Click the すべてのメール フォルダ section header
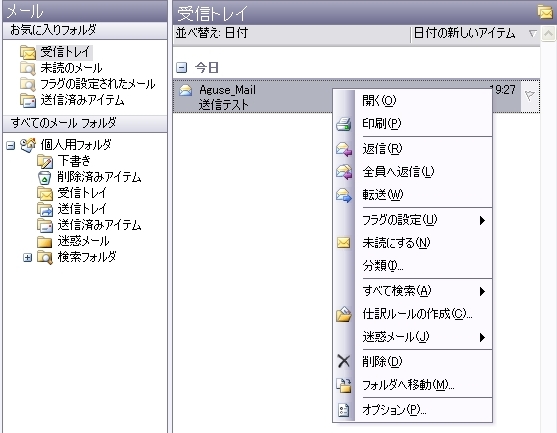Viewport: 557px width, 433px height. tap(85, 123)
